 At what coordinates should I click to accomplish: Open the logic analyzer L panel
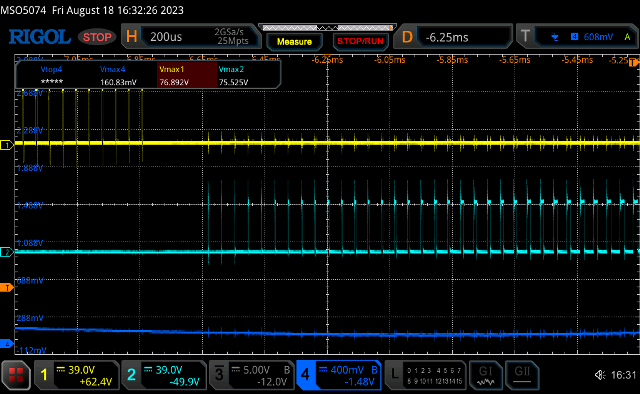click(425, 375)
